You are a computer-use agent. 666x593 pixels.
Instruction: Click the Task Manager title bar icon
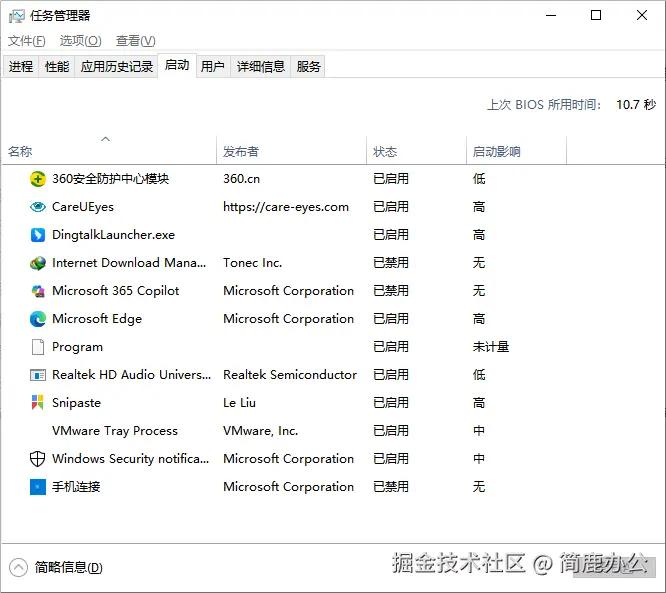coord(17,16)
